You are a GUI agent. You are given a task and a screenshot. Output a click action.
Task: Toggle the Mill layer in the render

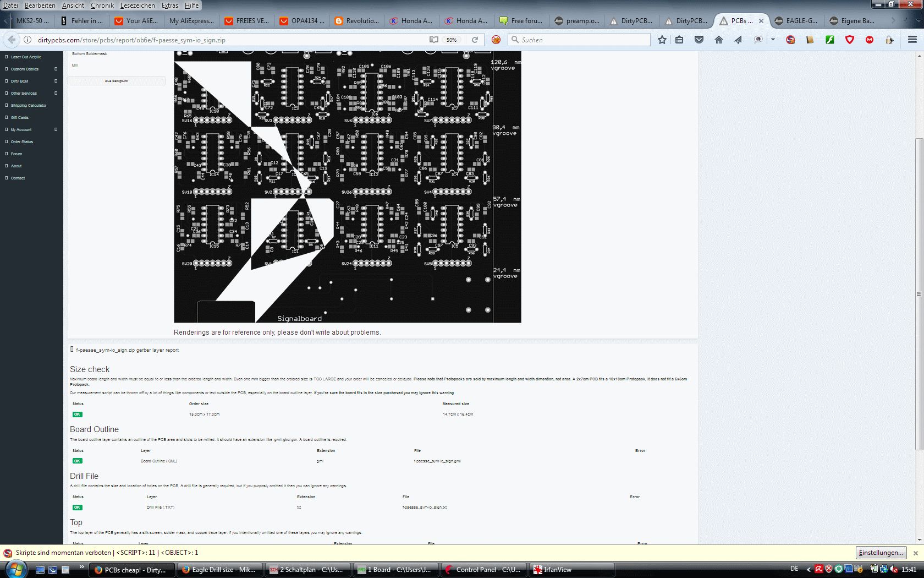(x=75, y=65)
